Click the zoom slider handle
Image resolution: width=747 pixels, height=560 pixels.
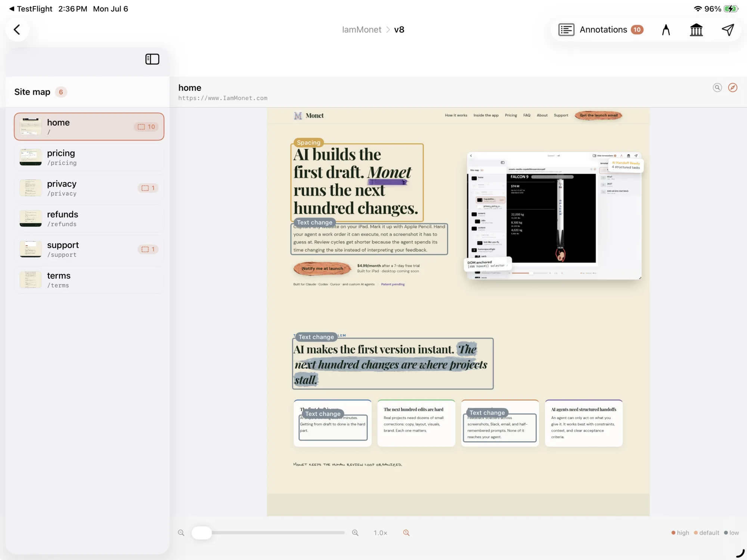click(202, 533)
